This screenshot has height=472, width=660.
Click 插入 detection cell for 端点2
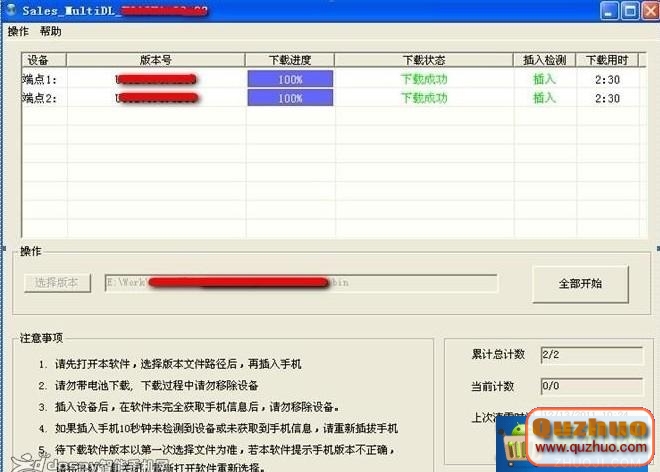(x=544, y=98)
